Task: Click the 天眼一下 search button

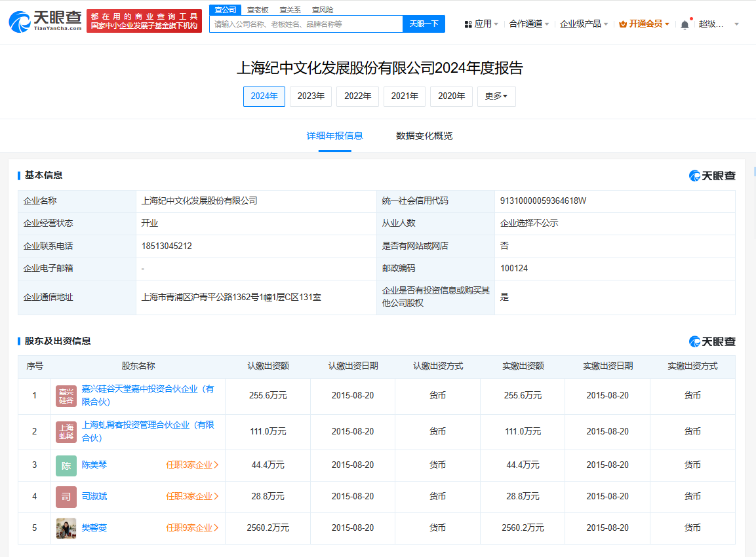Action: coord(424,24)
